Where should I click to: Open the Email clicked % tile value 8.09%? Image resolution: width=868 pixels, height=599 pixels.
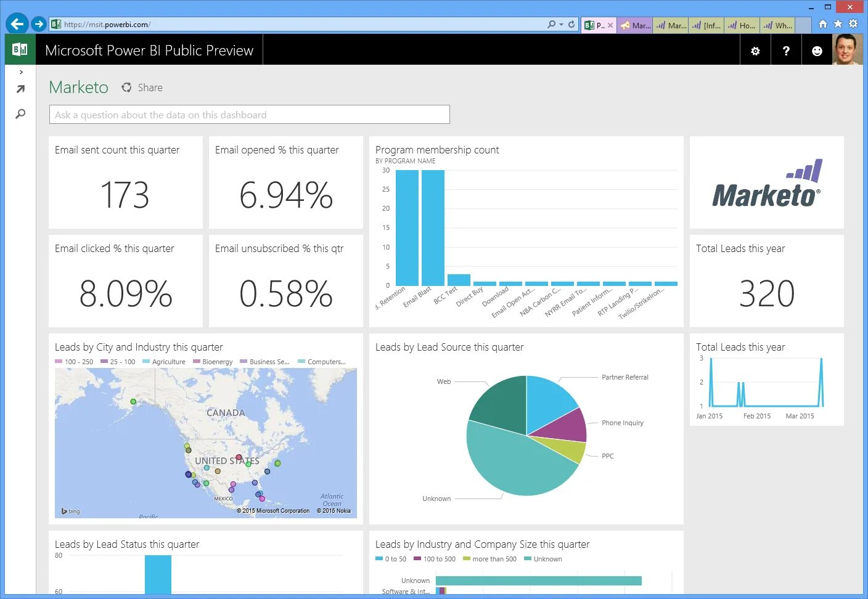coord(126,293)
